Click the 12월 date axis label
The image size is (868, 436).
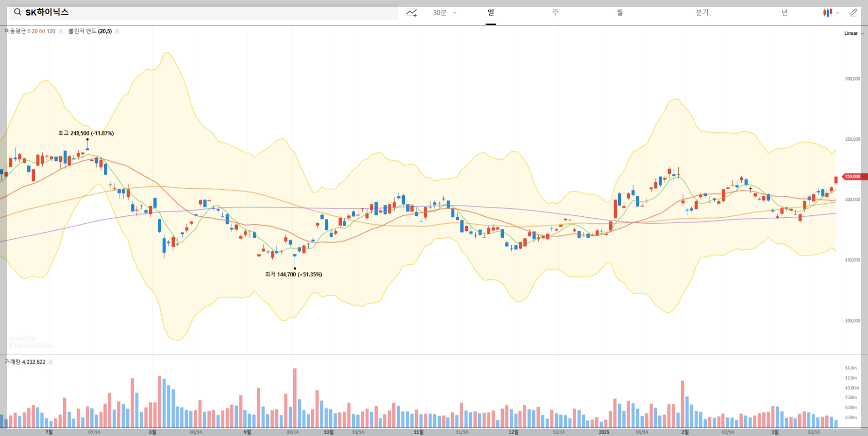tap(513, 432)
